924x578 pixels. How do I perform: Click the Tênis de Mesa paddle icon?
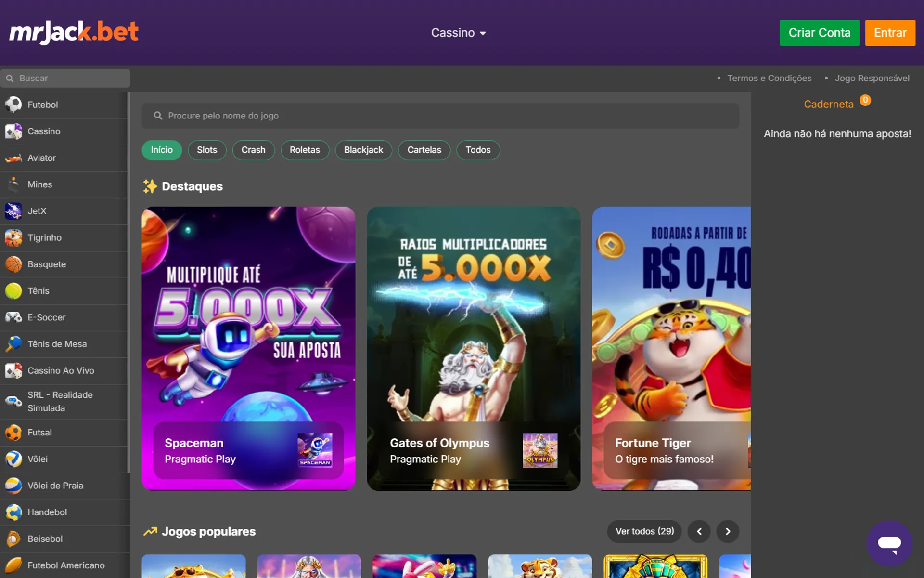13,344
